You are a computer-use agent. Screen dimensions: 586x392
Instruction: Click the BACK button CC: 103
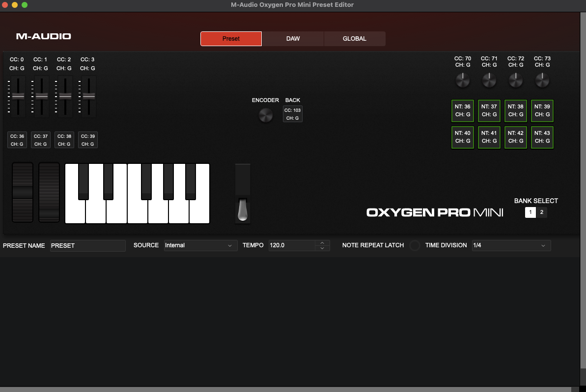coord(293,114)
